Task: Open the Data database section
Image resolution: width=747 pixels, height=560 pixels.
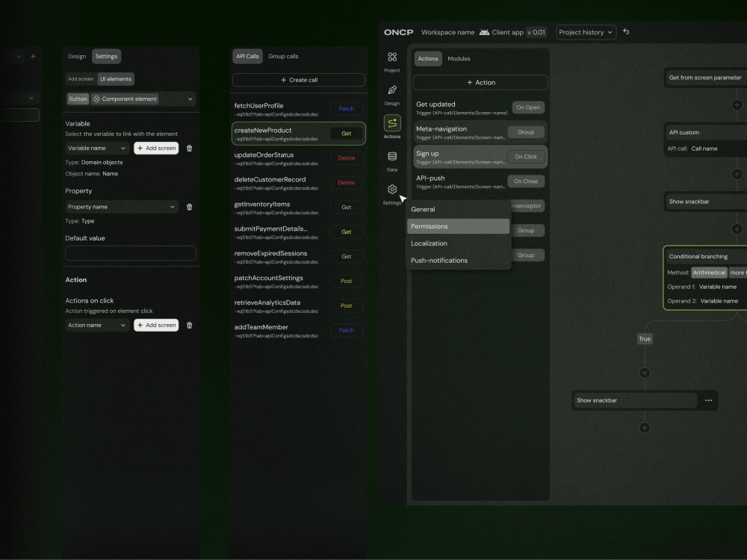Action: (392, 161)
